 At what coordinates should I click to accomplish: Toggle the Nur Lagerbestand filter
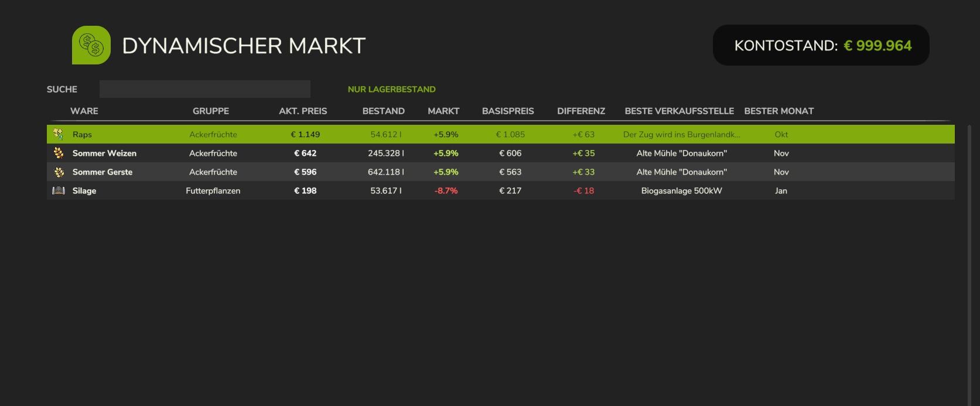[392, 89]
